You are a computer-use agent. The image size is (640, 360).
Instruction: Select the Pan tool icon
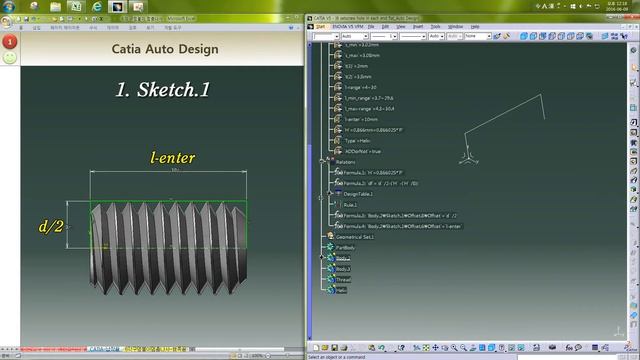pyautogui.click(x=436, y=348)
